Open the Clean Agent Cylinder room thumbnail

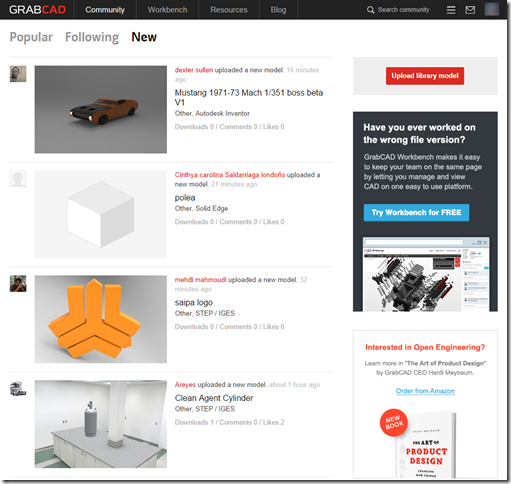point(101,424)
